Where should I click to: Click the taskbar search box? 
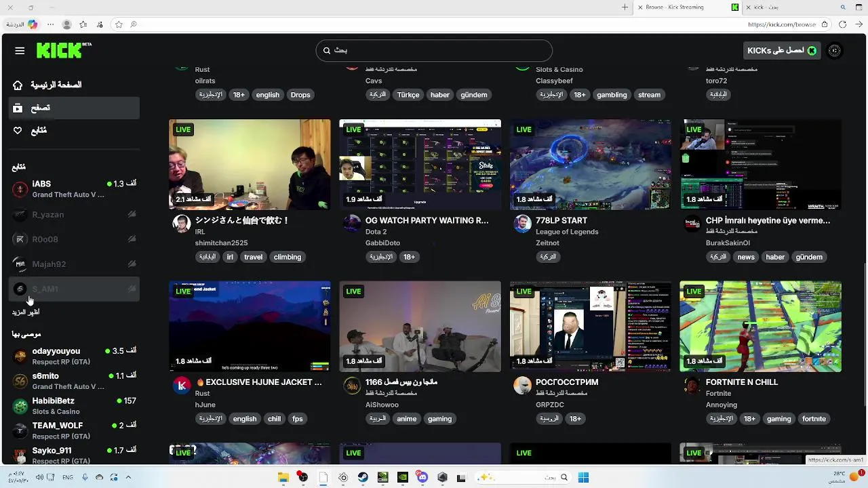point(523,477)
